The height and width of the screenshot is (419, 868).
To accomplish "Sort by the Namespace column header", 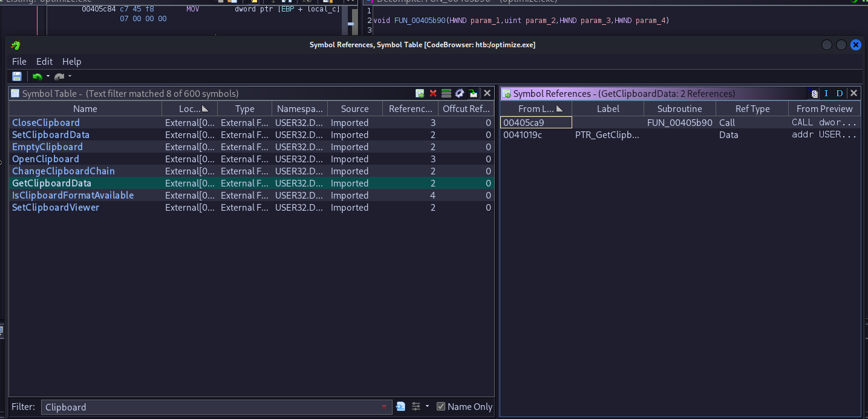I will [299, 109].
